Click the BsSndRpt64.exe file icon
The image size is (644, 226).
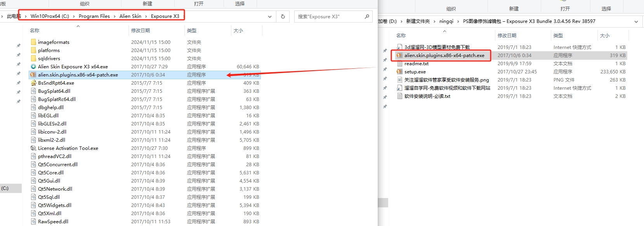click(x=33, y=83)
